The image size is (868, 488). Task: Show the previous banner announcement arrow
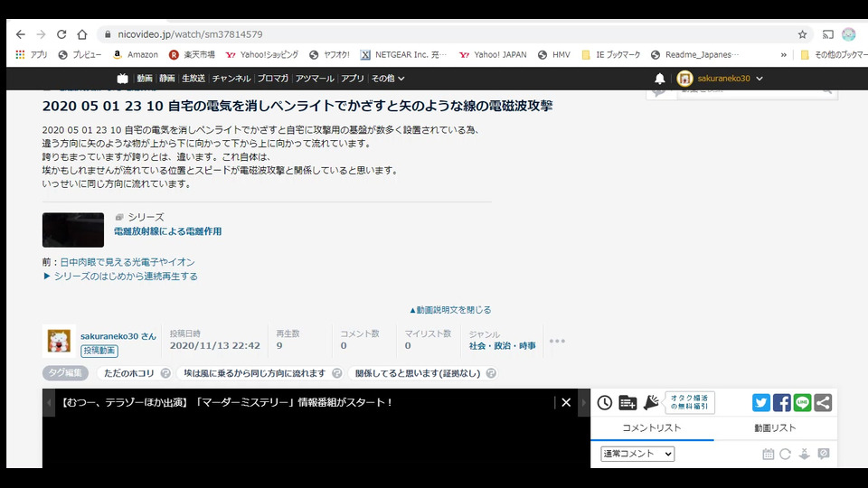click(49, 402)
